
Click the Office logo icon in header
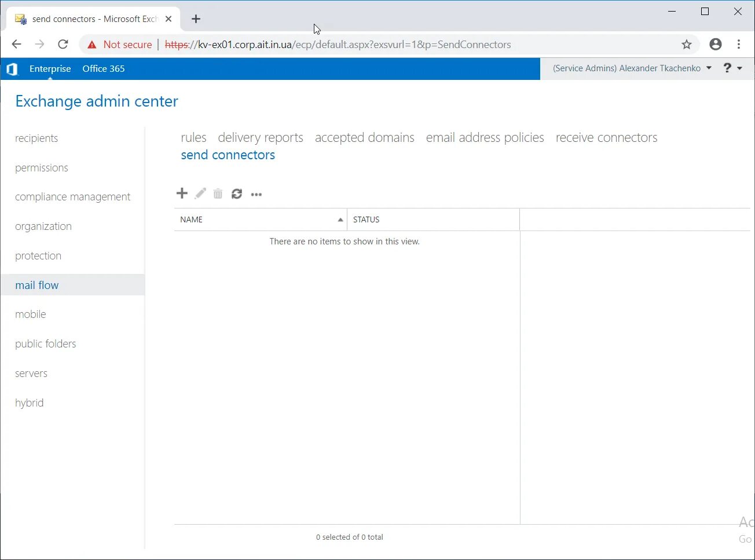12,69
